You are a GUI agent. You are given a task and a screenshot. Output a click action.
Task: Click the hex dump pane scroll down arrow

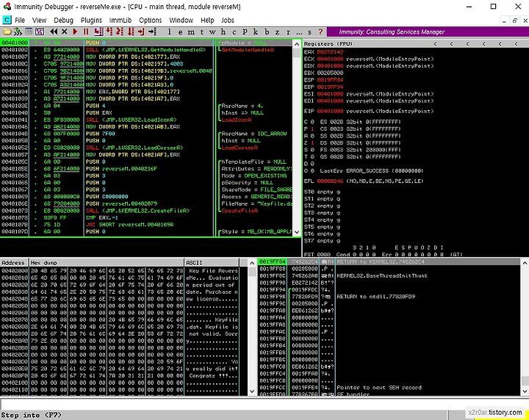(x=252, y=391)
